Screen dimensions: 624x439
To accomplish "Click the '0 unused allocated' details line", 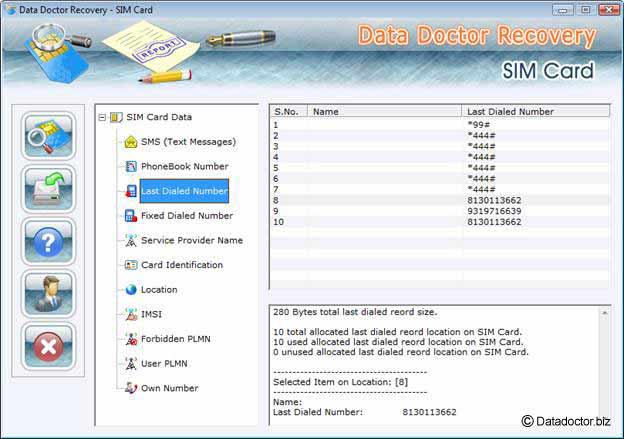I will coord(401,352).
